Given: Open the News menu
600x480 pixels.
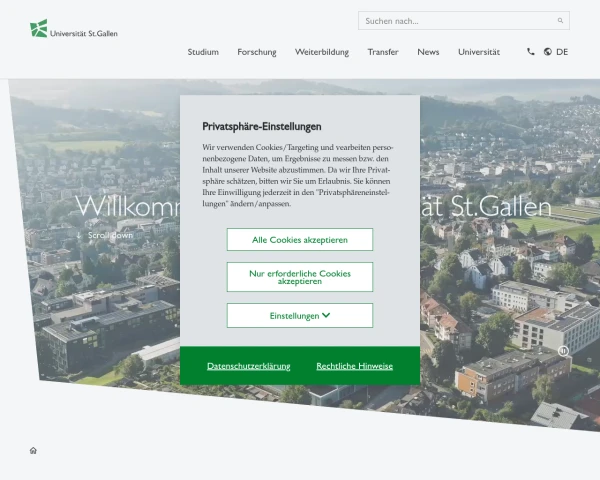Looking at the screenshot, I should pos(428,52).
